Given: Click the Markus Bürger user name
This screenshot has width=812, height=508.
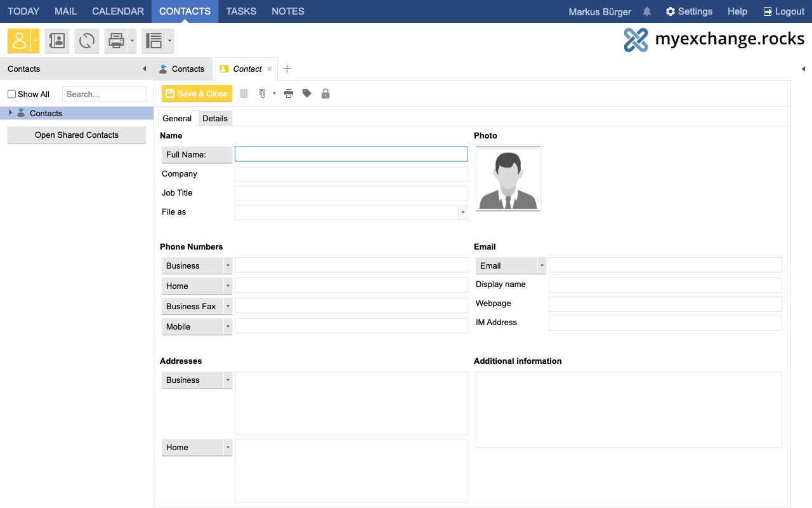Looking at the screenshot, I should (600, 11).
